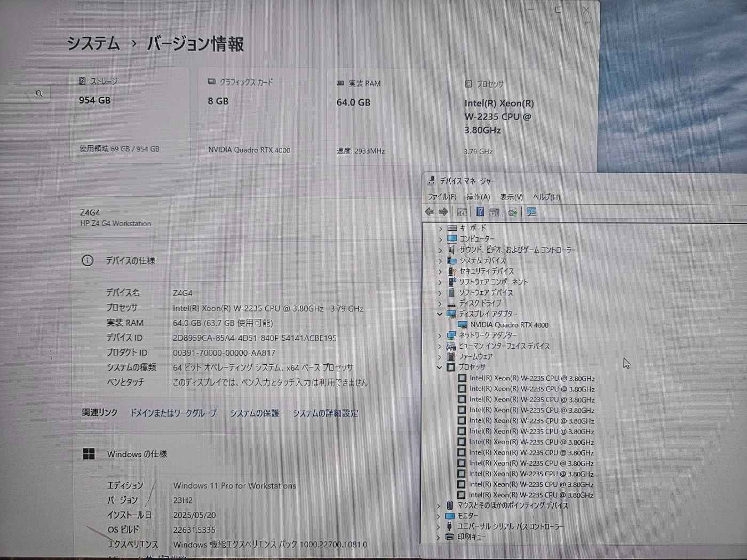Expand the キーボード category chevron
This screenshot has width=747, height=560.
click(441, 228)
